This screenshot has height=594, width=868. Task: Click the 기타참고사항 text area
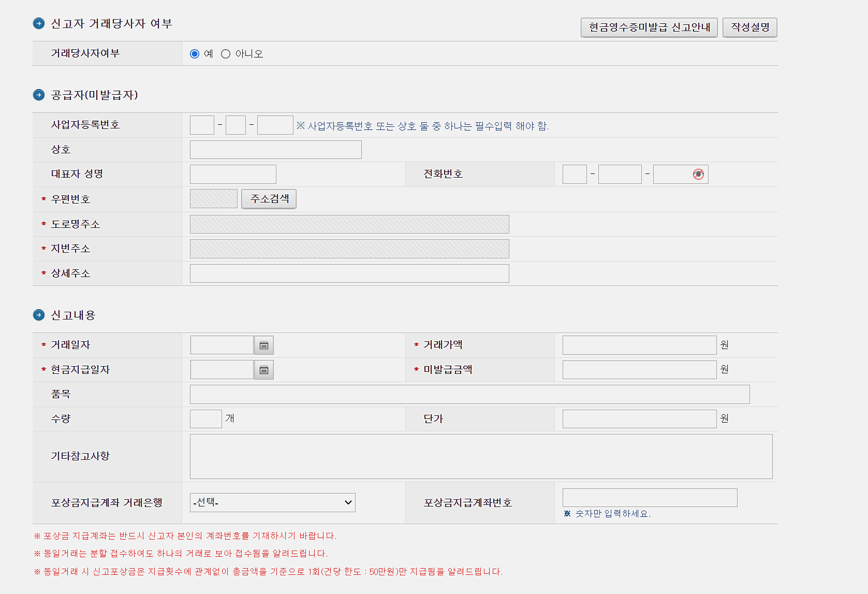click(x=481, y=456)
